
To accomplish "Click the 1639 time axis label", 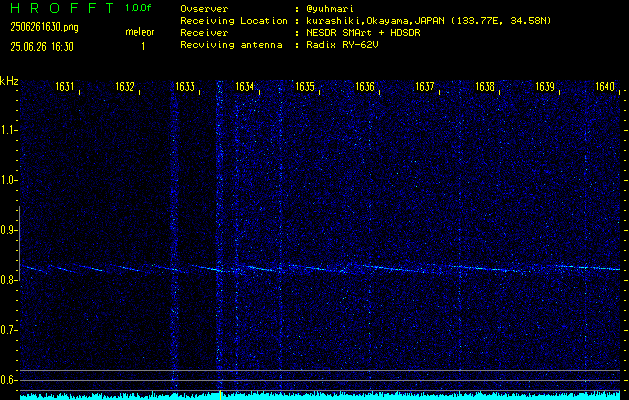I will click(545, 87).
